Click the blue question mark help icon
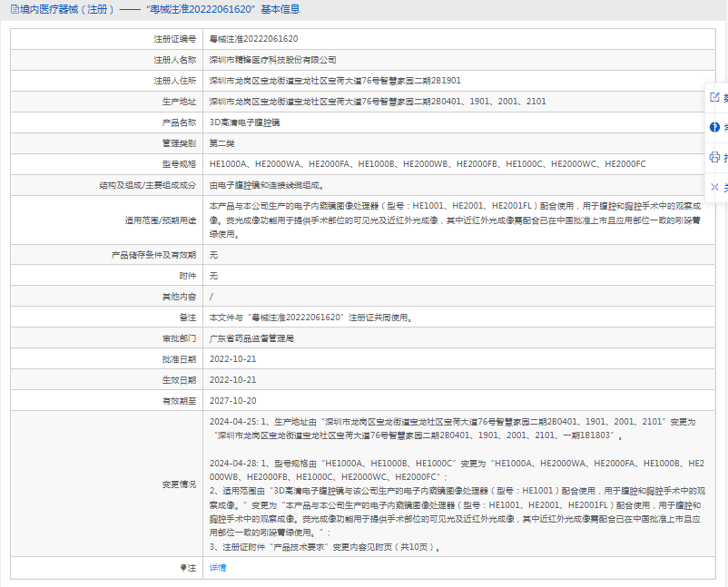Screen dimensions: 728x587 click(x=714, y=127)
